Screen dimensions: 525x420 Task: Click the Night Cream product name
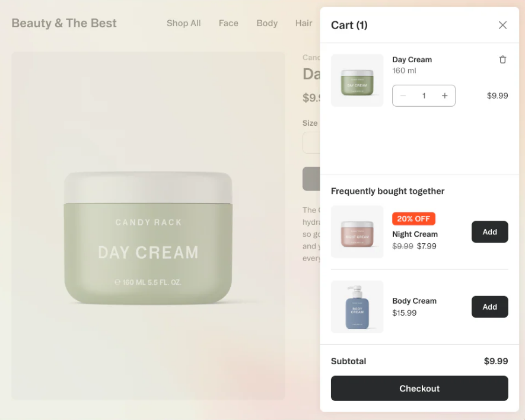tap(415, 234)
